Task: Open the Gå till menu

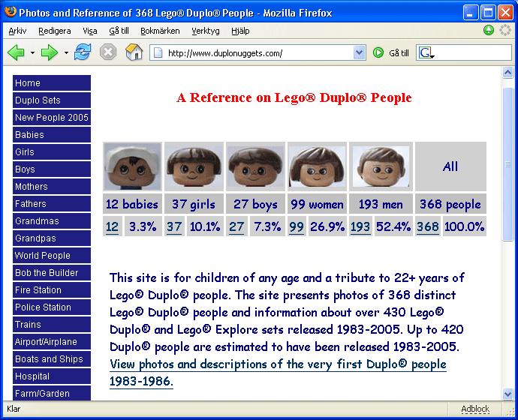Action: [x=119, y=31]
